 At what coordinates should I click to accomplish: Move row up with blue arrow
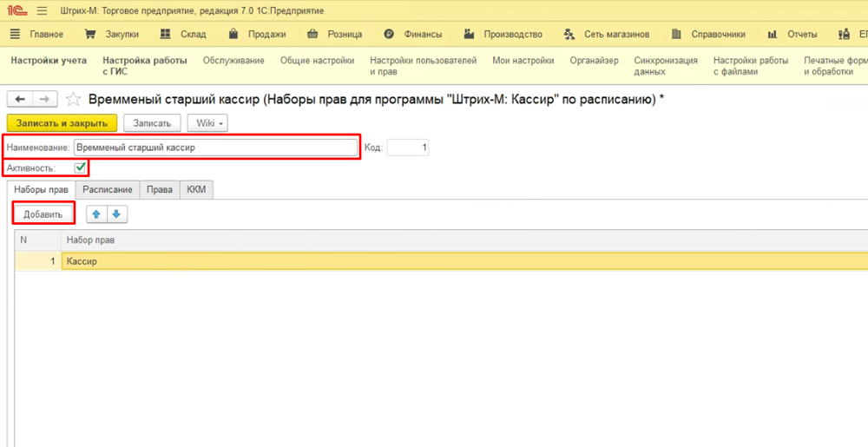[96, 214]
